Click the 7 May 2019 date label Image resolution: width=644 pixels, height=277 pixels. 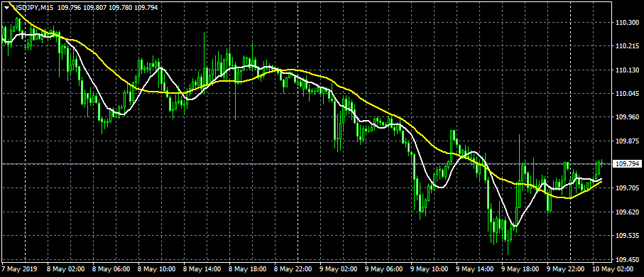coord(19,269)
